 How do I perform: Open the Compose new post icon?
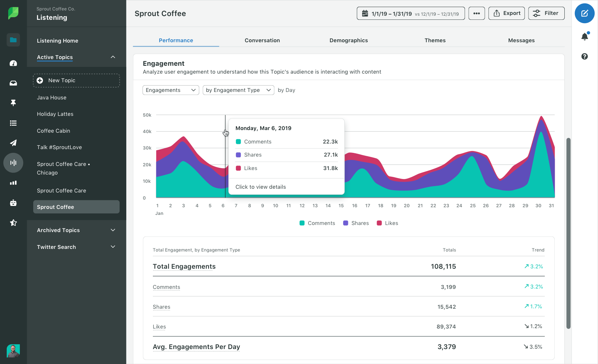(585, 13)
